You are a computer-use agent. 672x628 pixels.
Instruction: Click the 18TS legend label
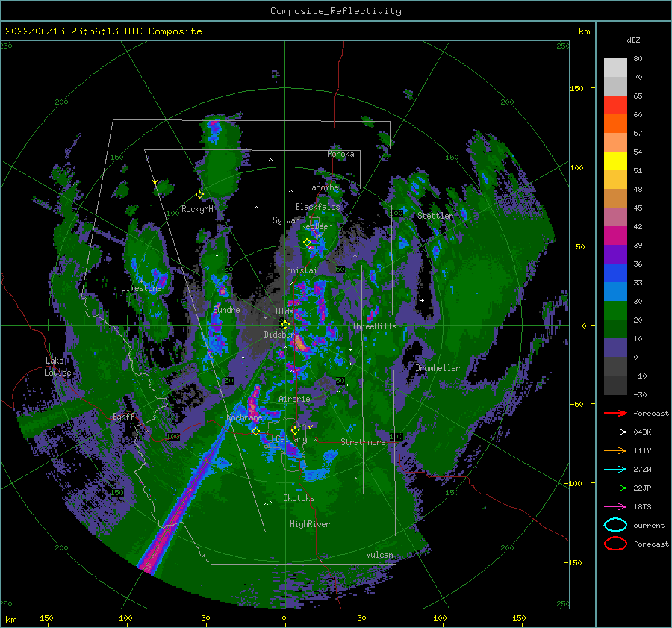coord(642,507)
